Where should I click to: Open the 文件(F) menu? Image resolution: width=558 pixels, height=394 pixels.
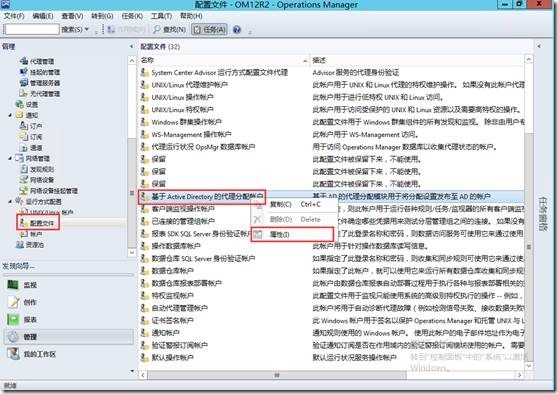coord(14,16)
